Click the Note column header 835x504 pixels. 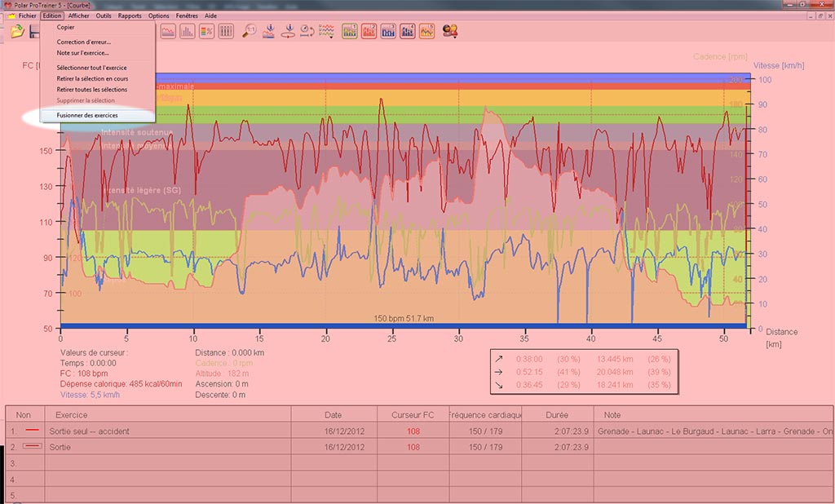714,414
